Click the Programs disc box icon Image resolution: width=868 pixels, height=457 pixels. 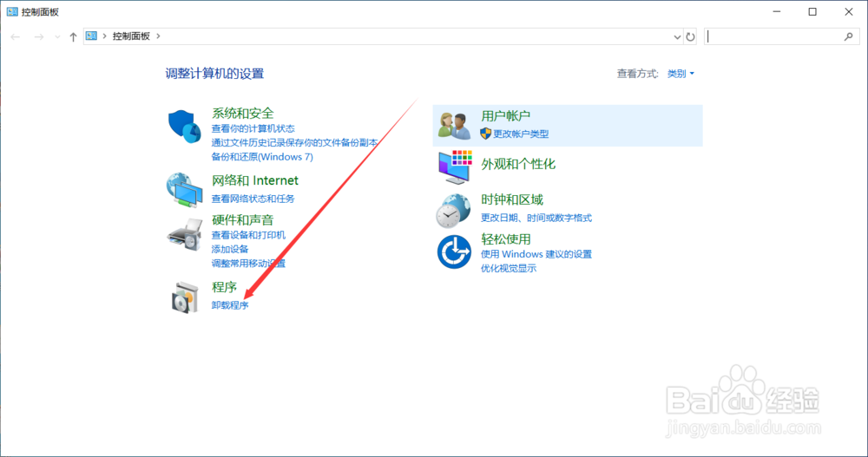click(x=184, y=297)
